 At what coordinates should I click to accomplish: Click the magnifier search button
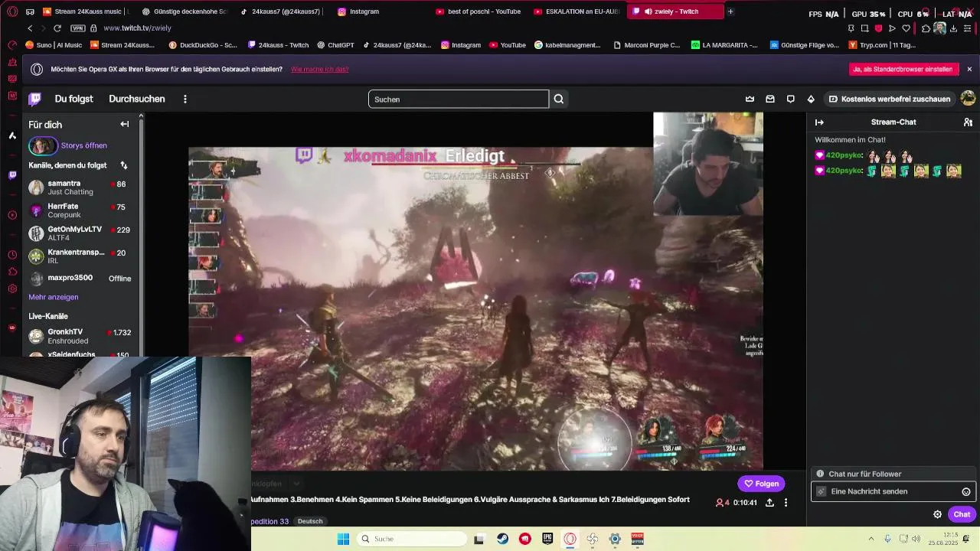point(559,99)
